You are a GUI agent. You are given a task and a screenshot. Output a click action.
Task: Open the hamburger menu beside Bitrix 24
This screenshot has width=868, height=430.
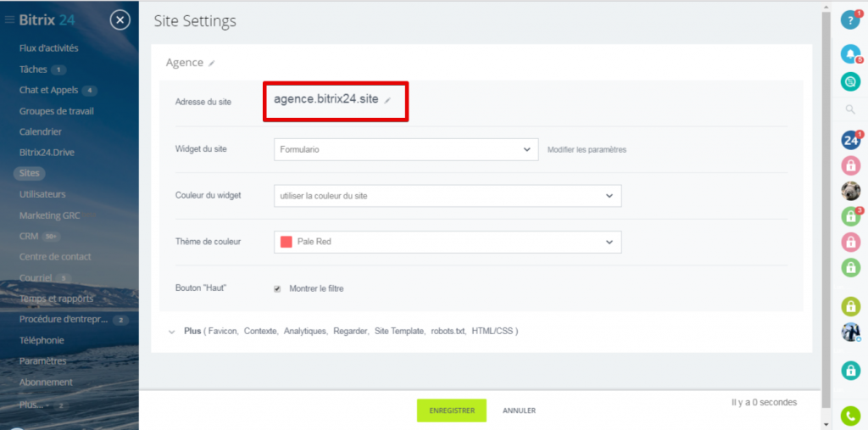(9, 20)
